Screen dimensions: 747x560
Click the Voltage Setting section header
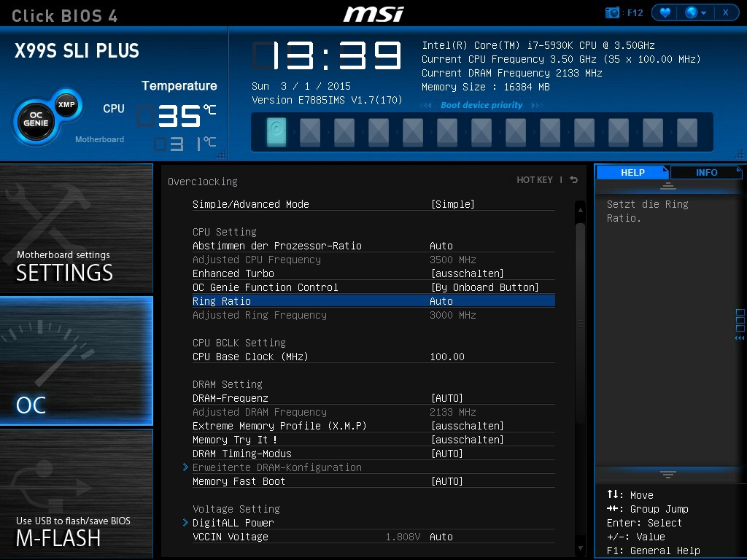[x=236, y=509]
